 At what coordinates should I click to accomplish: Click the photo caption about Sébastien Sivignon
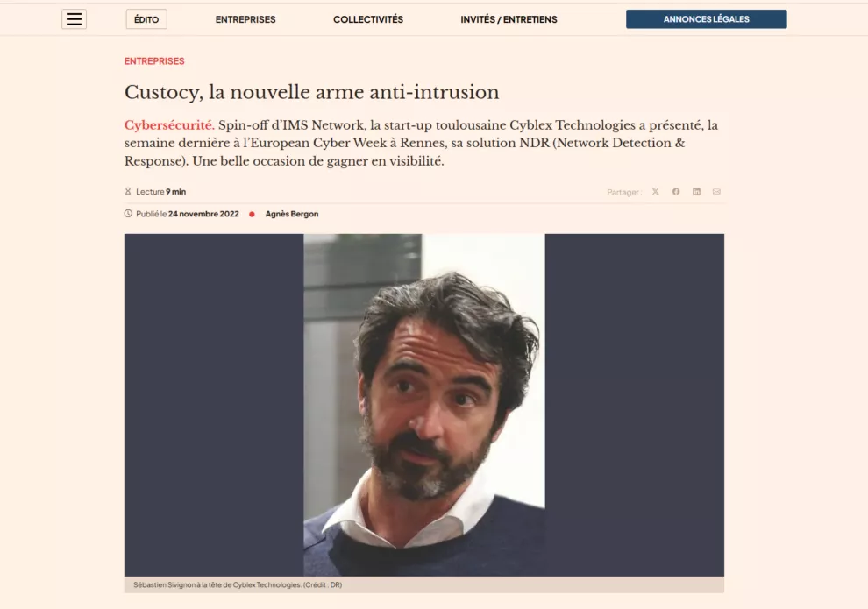point(238,584)
